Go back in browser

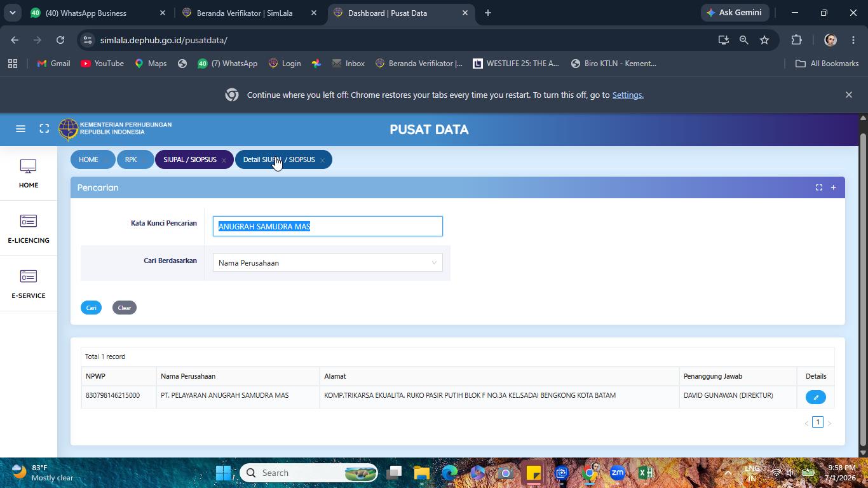point(15,40)
